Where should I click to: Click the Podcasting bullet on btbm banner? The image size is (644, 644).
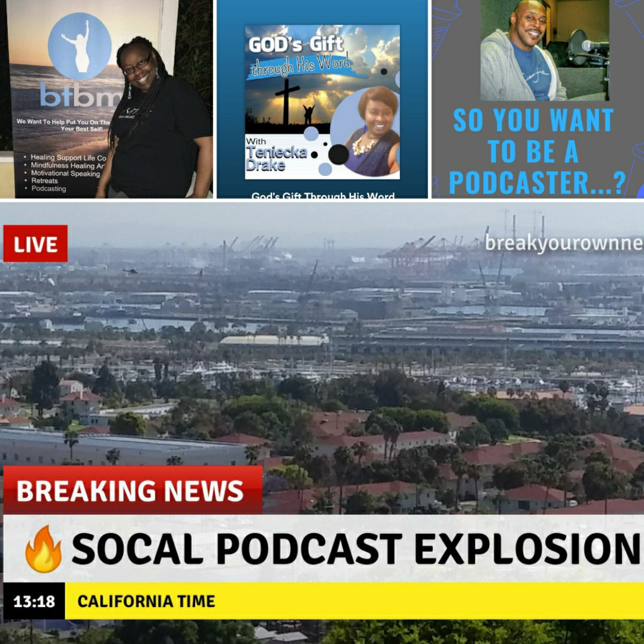(x=49, y=189)
